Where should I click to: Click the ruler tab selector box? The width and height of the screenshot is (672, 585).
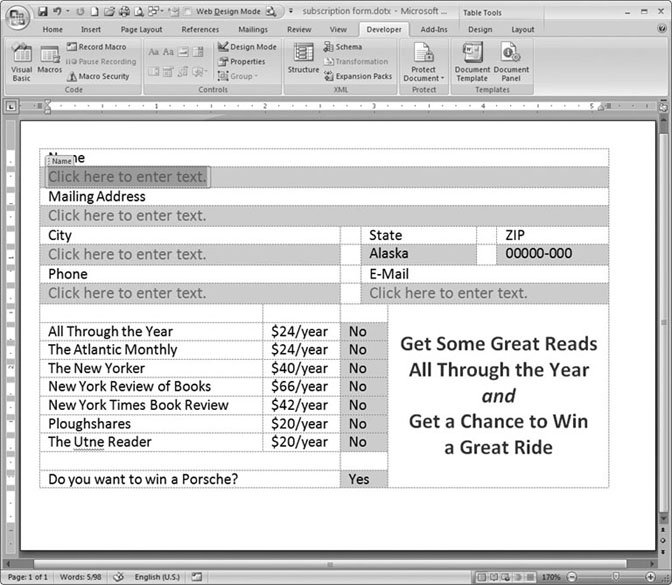coord(11,106)
